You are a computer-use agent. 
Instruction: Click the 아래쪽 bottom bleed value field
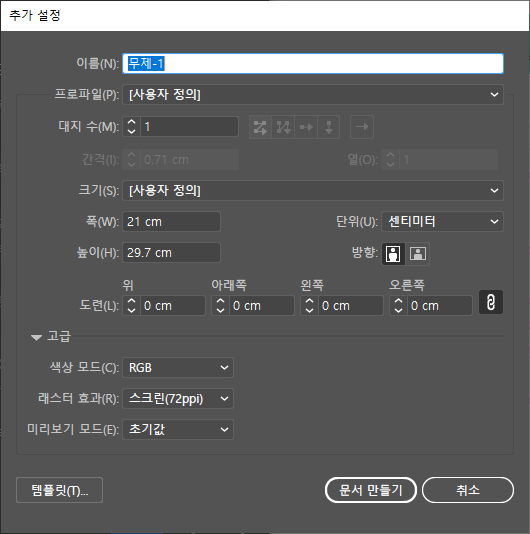[x=262, y=305]
